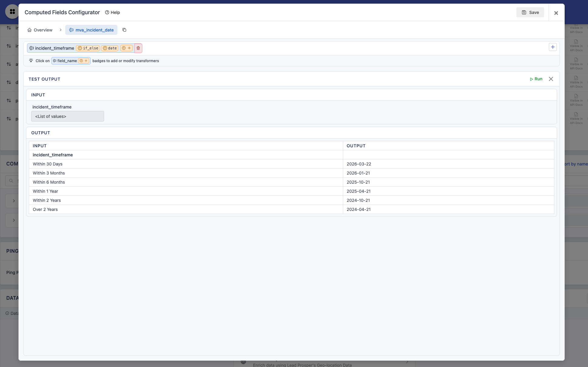
Task: Open the Help link
Action: (x=113, y=12)
